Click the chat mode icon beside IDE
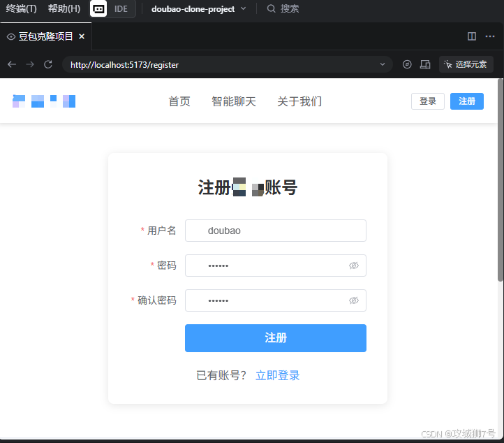Viewport: 504px width, 443px height. pos(98,8)
